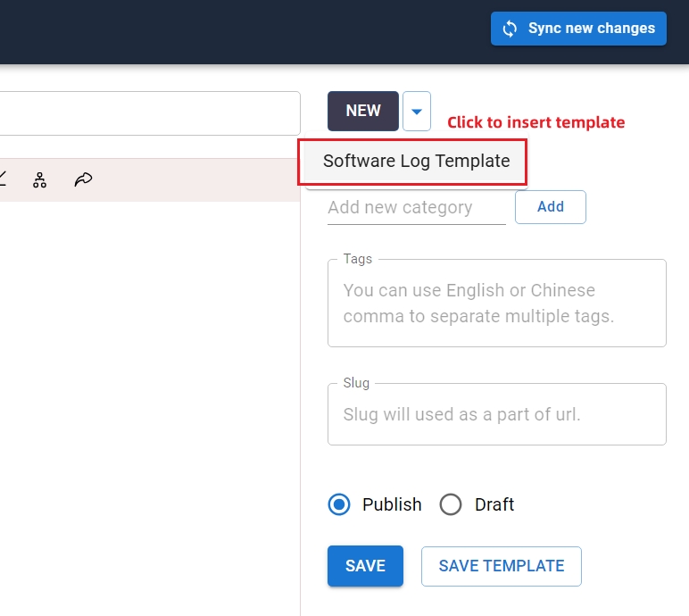Focus the Add new category field
The image size is (689, 616).
[415, 208]
